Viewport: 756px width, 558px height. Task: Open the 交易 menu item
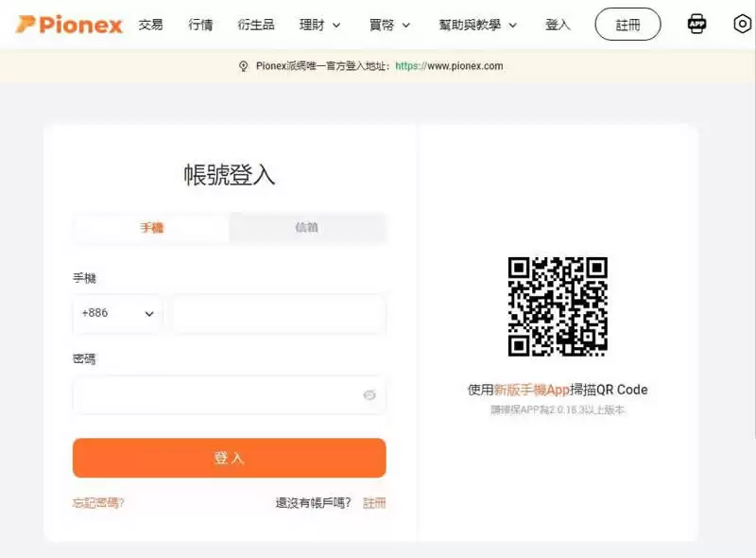point(150,26)
